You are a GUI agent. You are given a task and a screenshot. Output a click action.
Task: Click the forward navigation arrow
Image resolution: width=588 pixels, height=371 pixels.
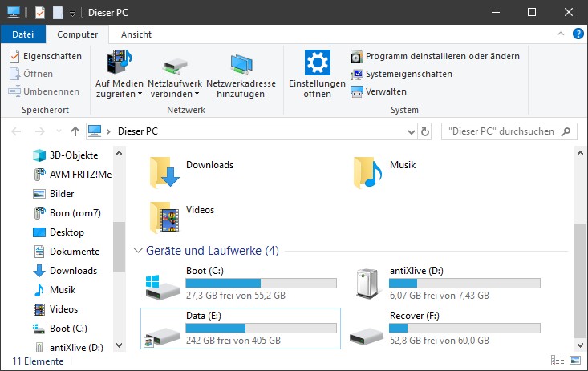tap(40, 131)
